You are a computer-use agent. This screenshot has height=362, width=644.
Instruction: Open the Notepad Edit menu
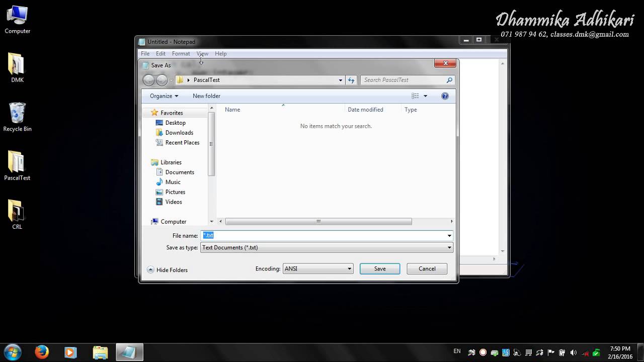pyautogui.click(x=160, y=54)
